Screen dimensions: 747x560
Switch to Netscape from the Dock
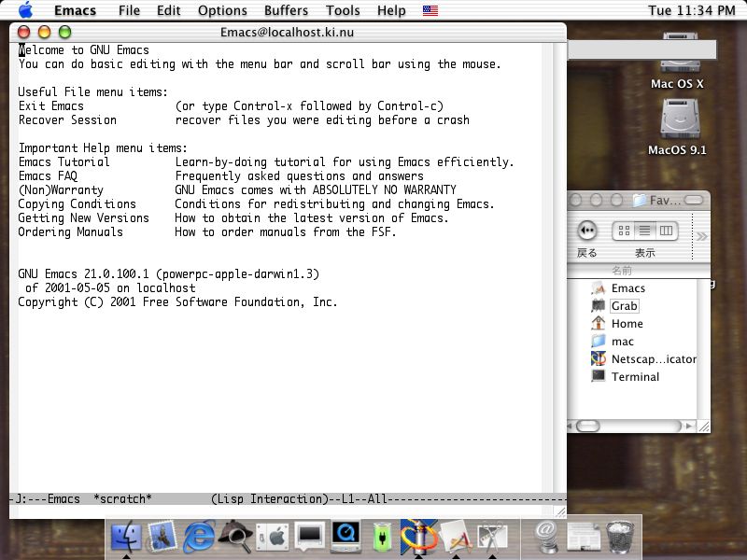pyautogui.click(x=418, y=538)
